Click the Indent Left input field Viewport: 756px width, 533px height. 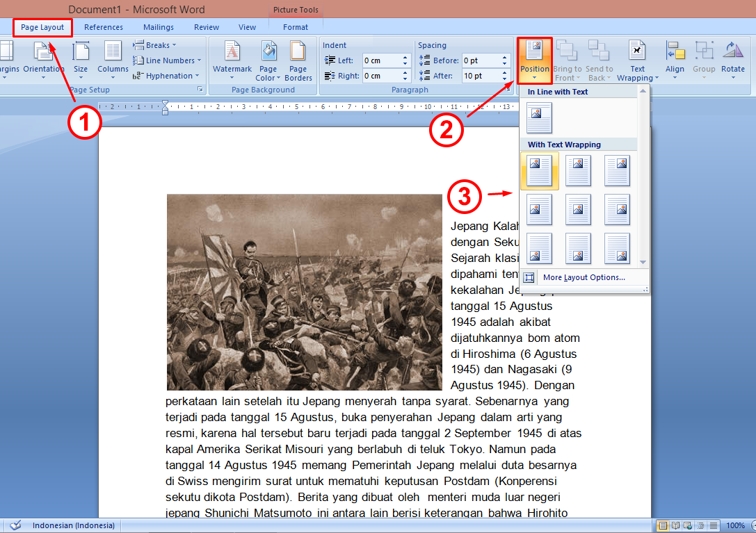coord(381,60)
